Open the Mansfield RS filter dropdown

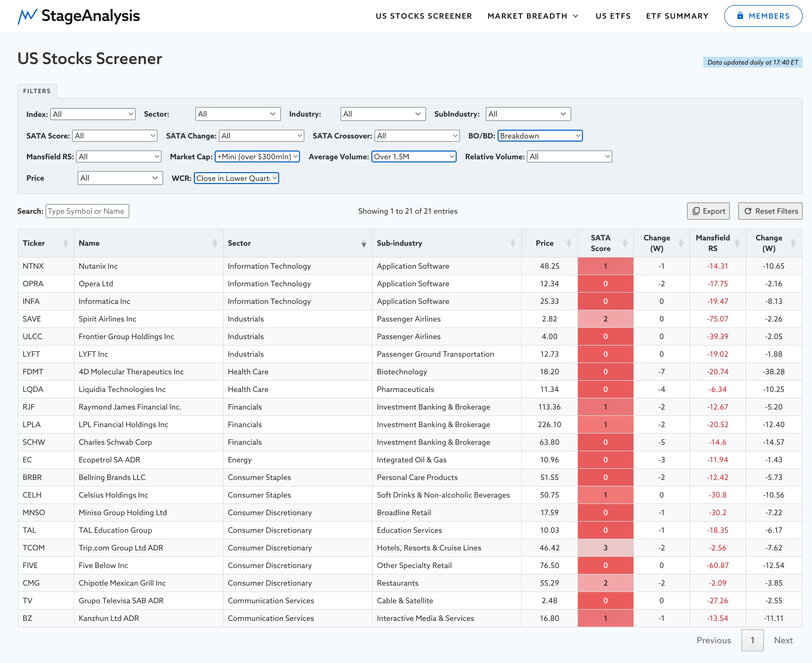pyautogui.click(x=119, y=157)
